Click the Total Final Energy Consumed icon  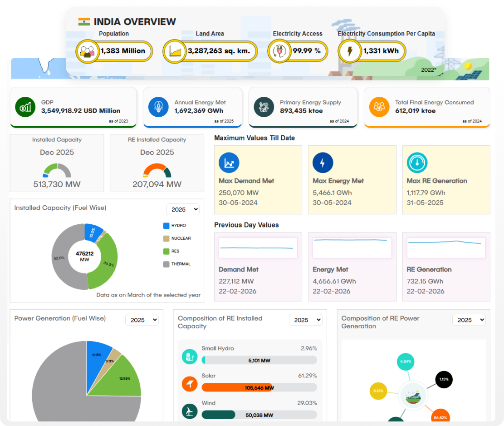pyautogui.click(x=379, y=107)
